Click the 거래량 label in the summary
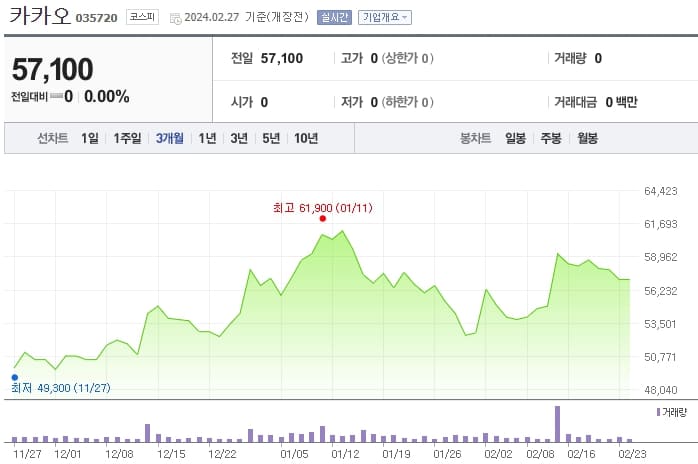 point(570,58)
